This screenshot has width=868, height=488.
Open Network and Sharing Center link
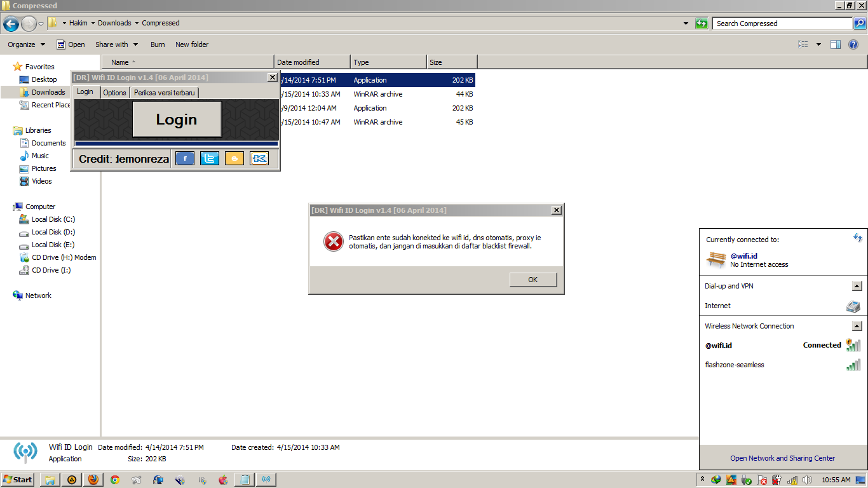tap(783, 458)
